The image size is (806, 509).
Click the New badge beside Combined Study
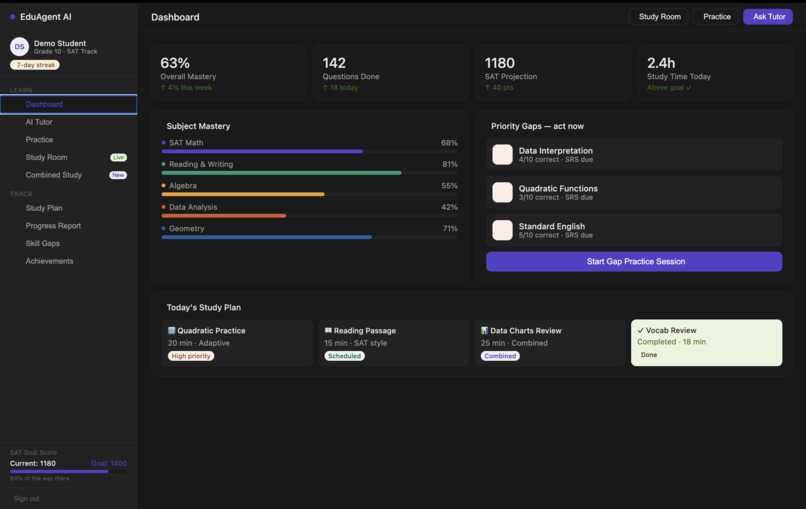click(118, 175)
